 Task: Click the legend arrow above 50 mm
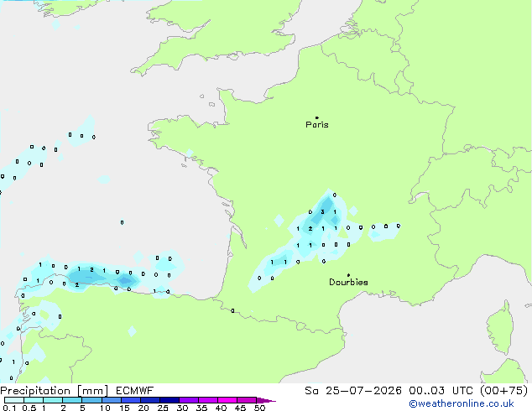click(266, 400)
